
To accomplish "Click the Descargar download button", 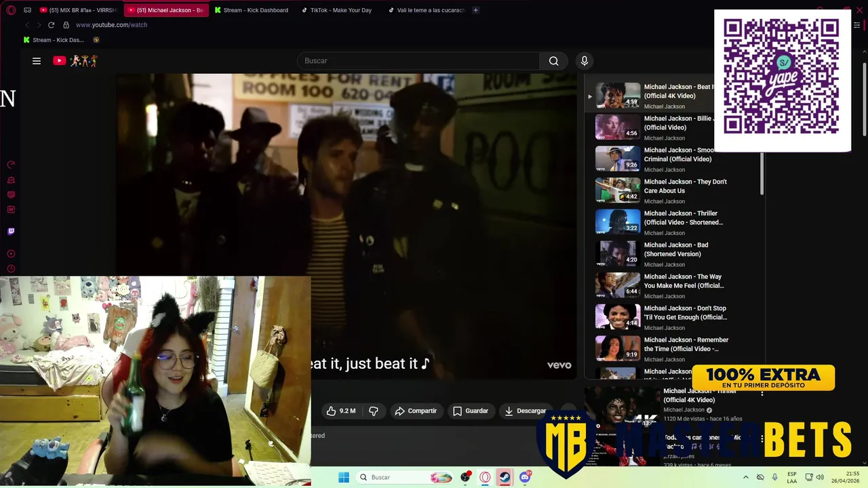I will (x=526, y=411).
